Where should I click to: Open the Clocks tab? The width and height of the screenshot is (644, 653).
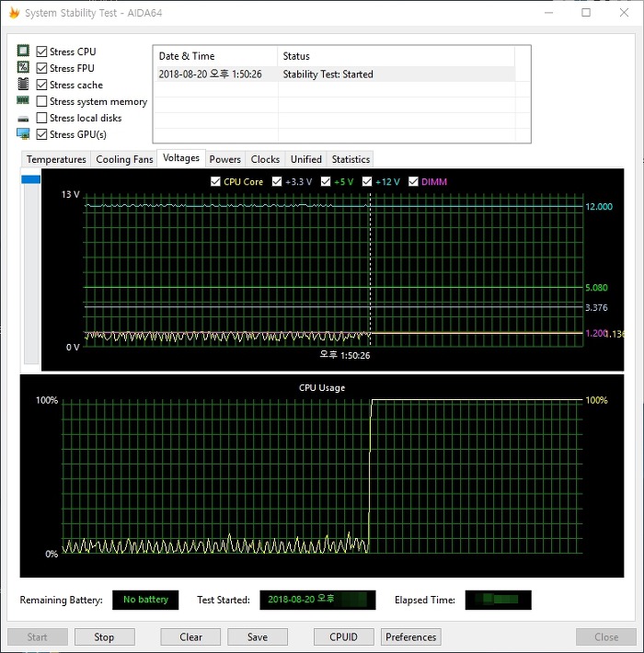[265, 159]
